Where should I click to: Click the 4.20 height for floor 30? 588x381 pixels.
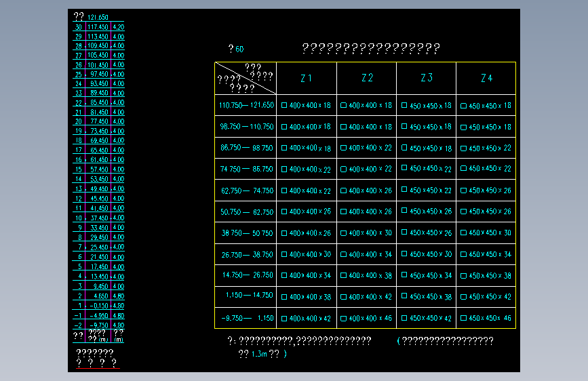pyautogui.click(x=119, y=27)
